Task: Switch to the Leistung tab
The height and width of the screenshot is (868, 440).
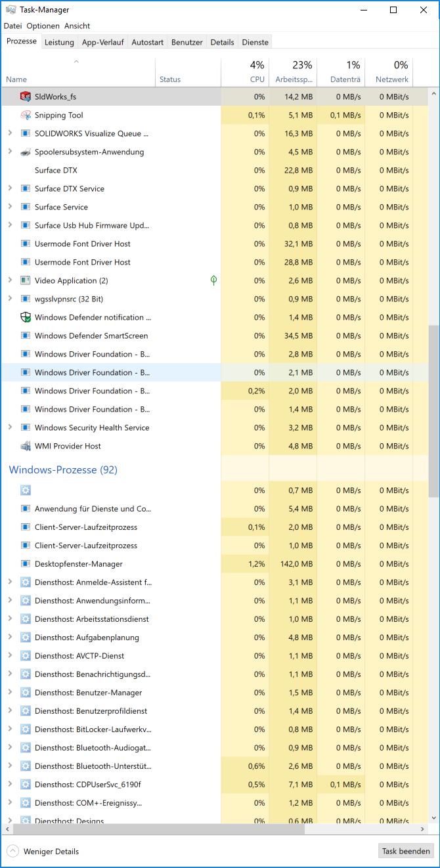Action: [x=59, y=42]
